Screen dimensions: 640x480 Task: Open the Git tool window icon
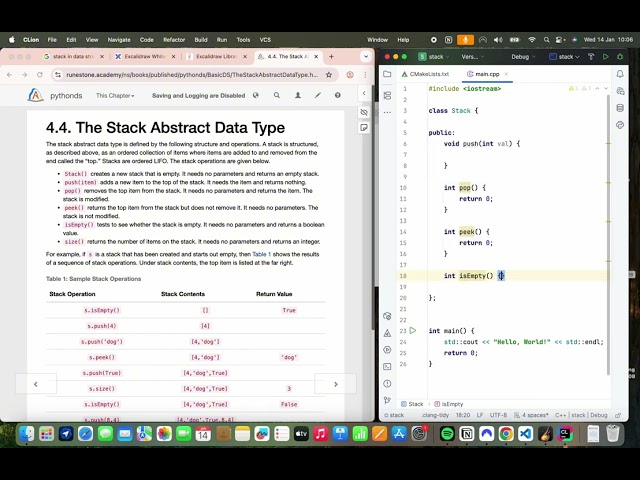[x=387, y=400]
